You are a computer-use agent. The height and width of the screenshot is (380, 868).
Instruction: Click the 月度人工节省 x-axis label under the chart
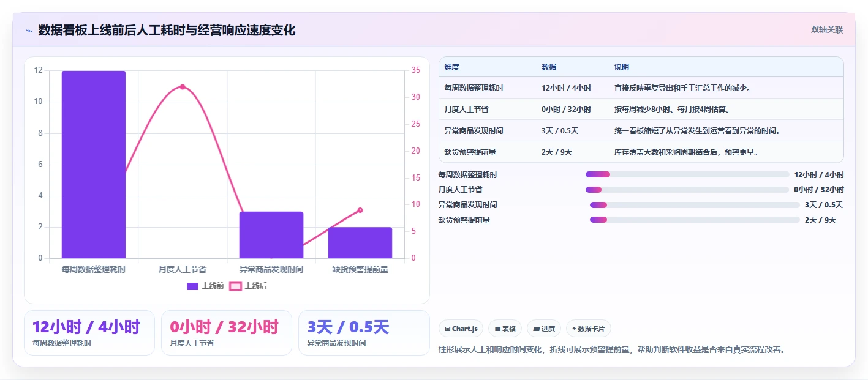point(183,269)
